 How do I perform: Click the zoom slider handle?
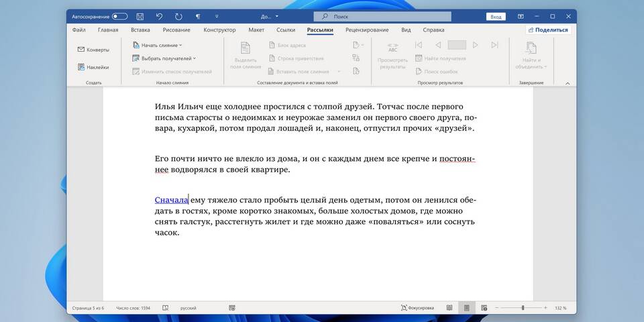click(523, 308)
